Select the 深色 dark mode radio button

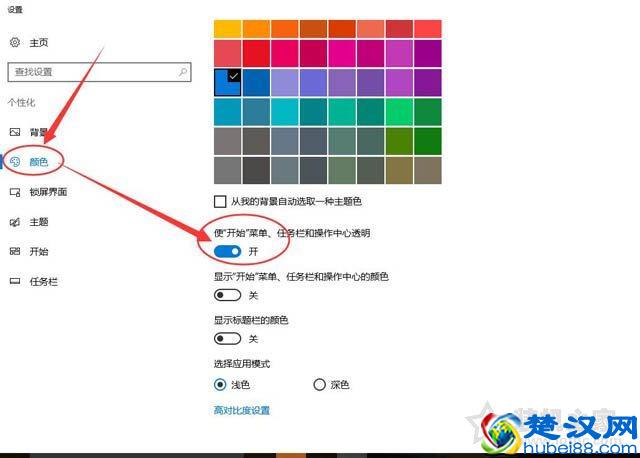point(319,385)
